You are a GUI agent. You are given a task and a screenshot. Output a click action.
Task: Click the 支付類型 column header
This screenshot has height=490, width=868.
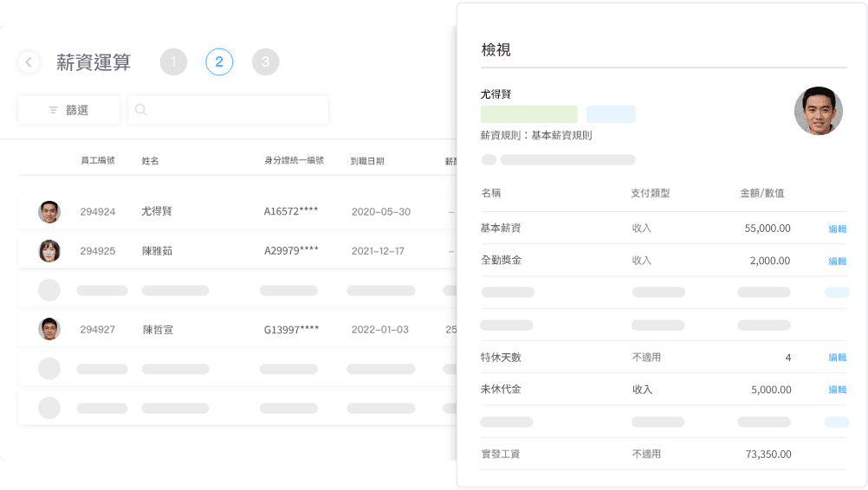pos(651,193)
